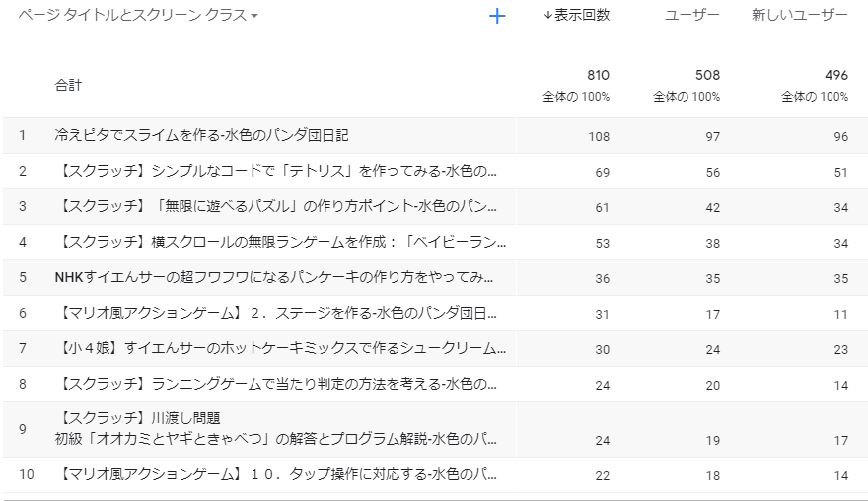Click views value 36 in the NHK row
Viewport: 868px width, 501px height.
coord(603,278)
